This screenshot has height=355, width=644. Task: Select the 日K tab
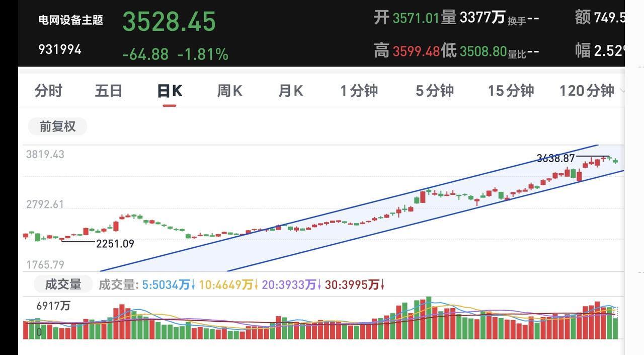click(170, 91)
